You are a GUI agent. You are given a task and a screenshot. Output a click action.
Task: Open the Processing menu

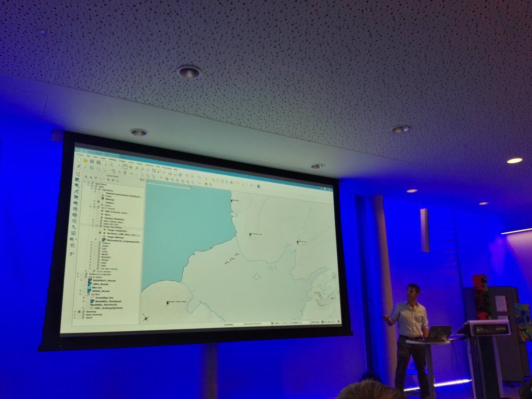coord(166,168)
